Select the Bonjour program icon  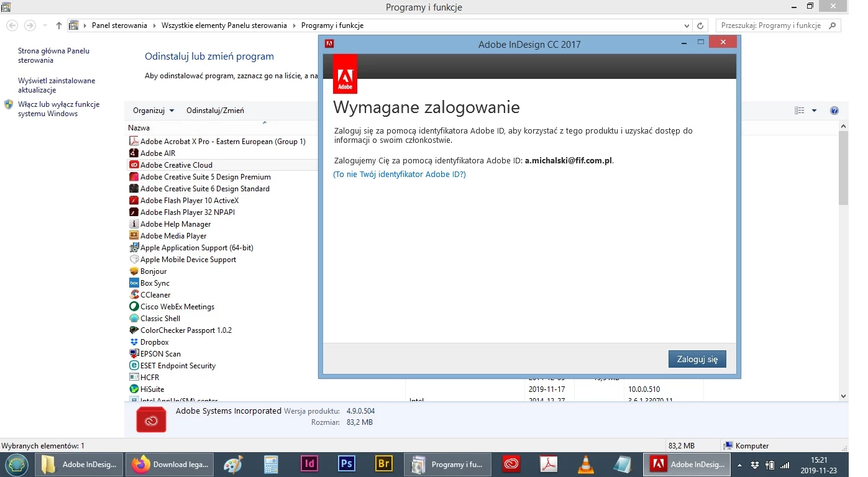click(134, 271)
